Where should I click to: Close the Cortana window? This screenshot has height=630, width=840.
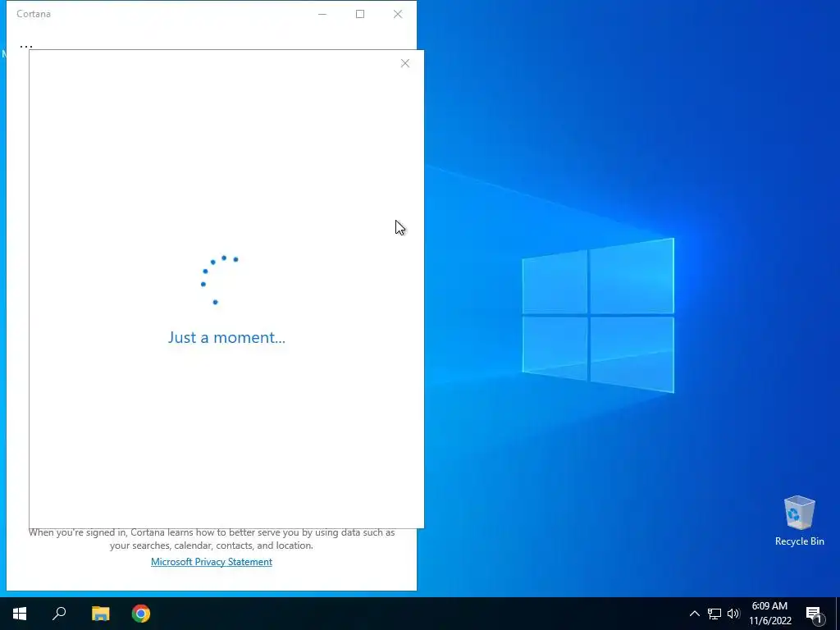(x=398, y=14)
